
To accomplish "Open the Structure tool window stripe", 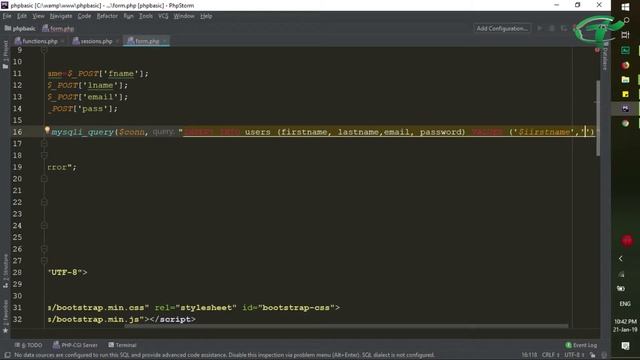I will coord(5,271).
